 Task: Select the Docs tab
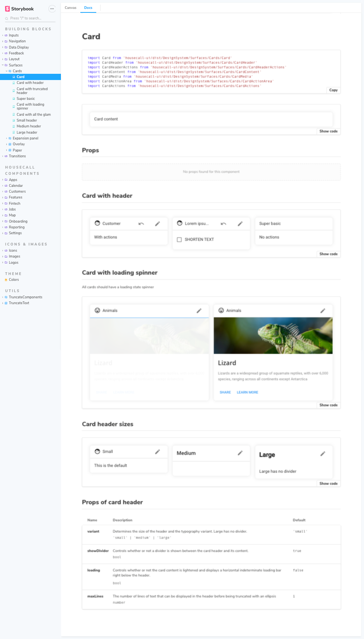pyautogui.click(x=88, y=8)
